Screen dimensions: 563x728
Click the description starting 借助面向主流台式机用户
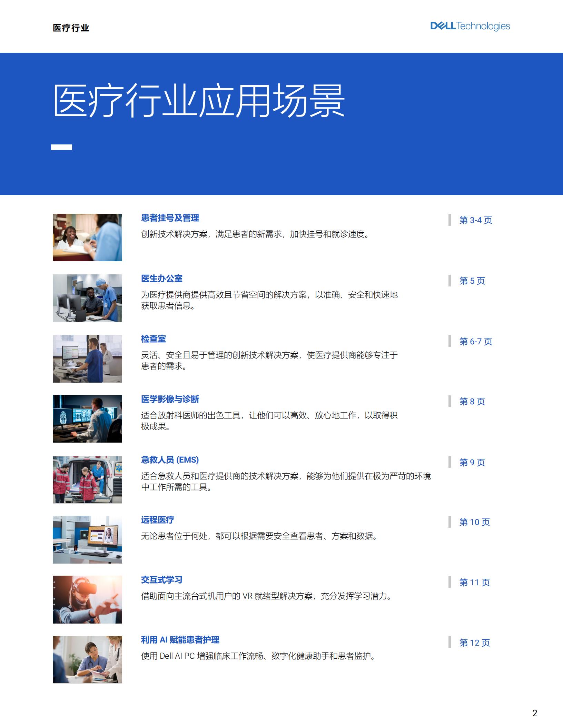267,596
